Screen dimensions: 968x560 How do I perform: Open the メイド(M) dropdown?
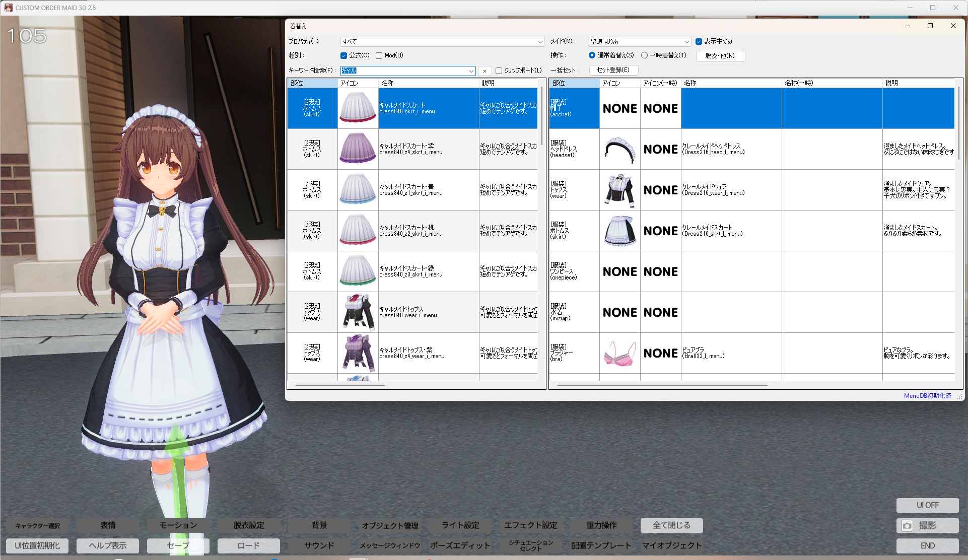click(640, 42)
